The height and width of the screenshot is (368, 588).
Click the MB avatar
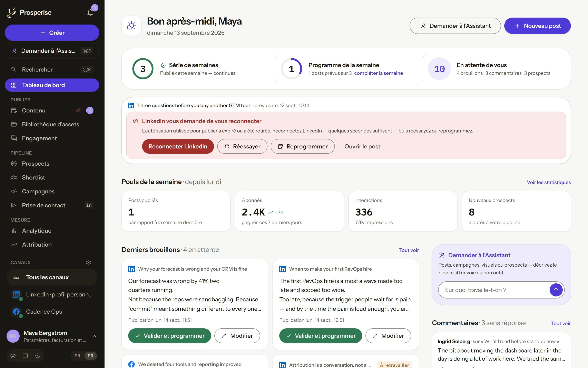click(13, 336)
